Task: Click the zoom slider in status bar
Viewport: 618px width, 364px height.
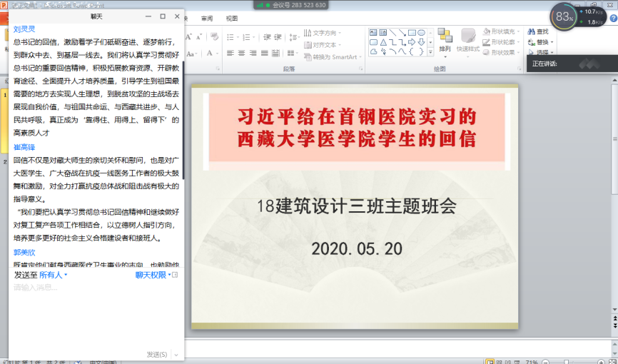Action: coord(567,361)
